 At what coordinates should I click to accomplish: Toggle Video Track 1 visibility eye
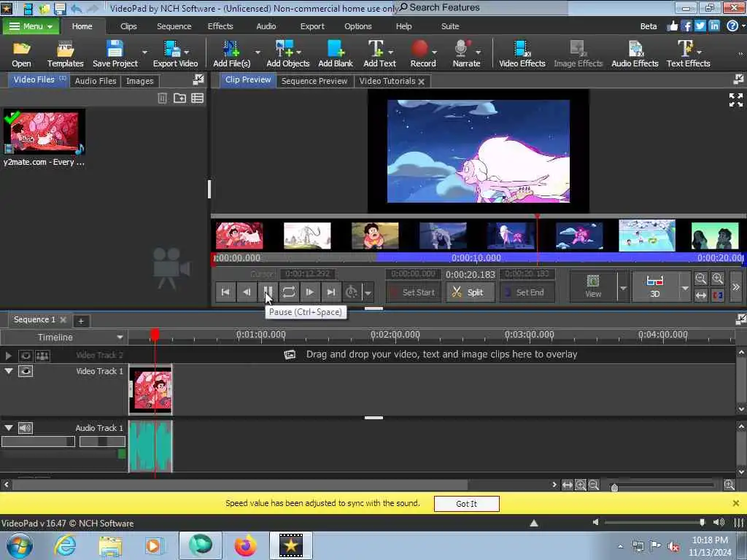click(26, 371)
